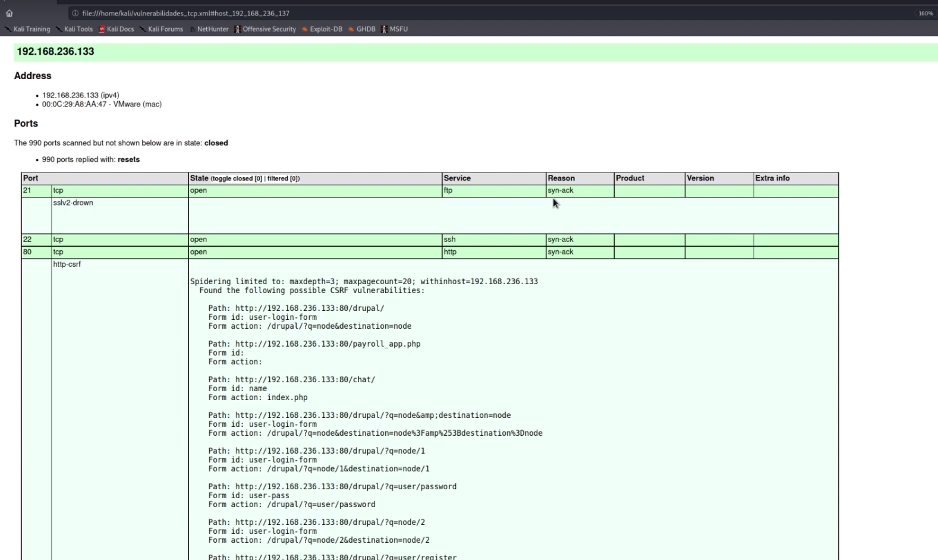Click the site information icon in address bar

pos(75,13)
